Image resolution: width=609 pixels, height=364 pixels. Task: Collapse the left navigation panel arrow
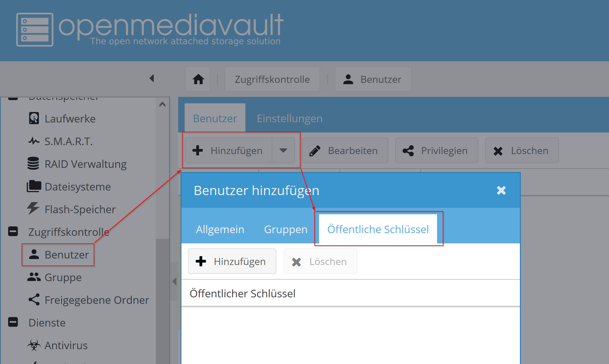(x=152, y=79)
